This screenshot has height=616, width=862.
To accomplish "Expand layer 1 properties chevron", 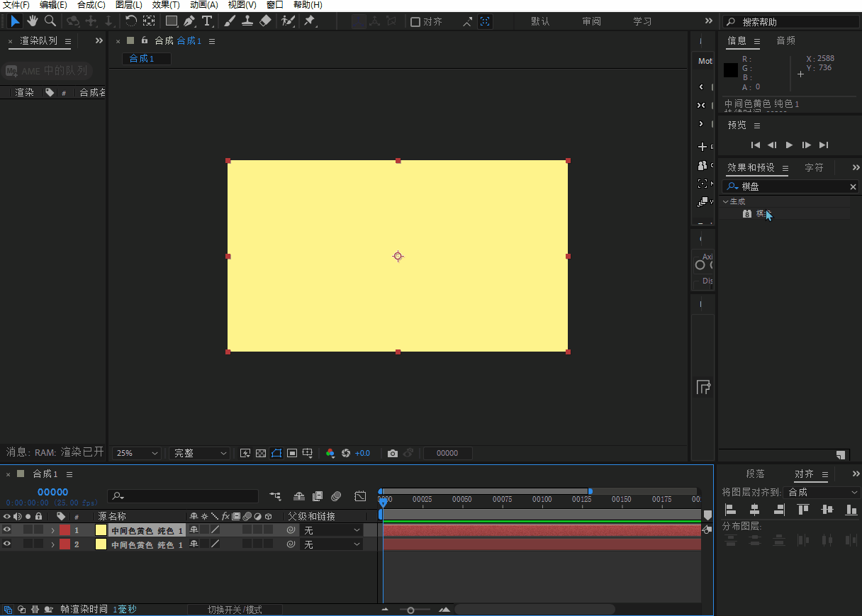I will 52,530.
